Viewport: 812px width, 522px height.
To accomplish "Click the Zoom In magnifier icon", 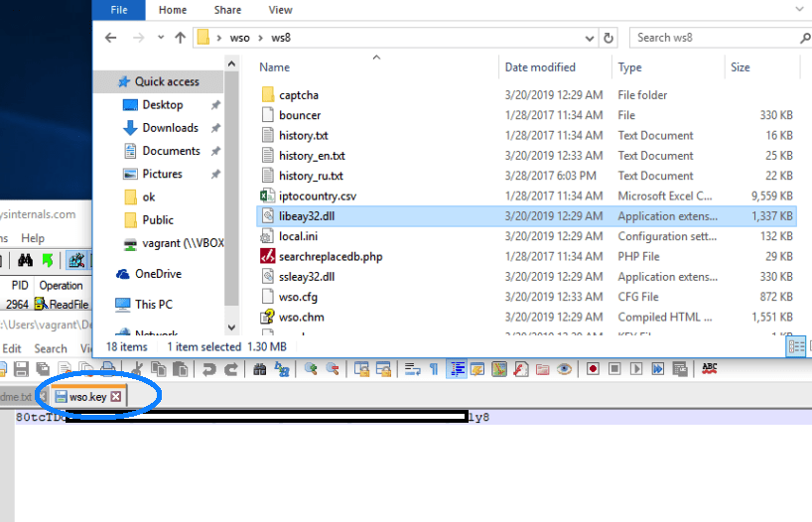I will tap(311, 369).
